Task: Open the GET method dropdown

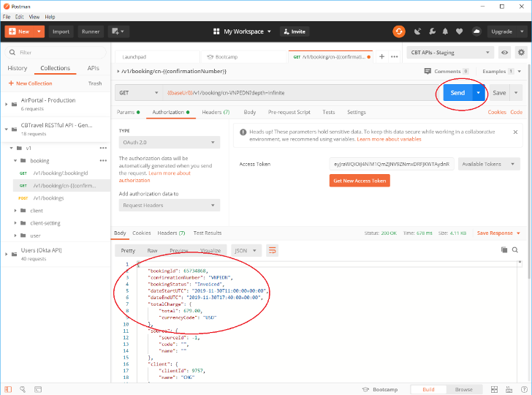Action: [138, 93]
